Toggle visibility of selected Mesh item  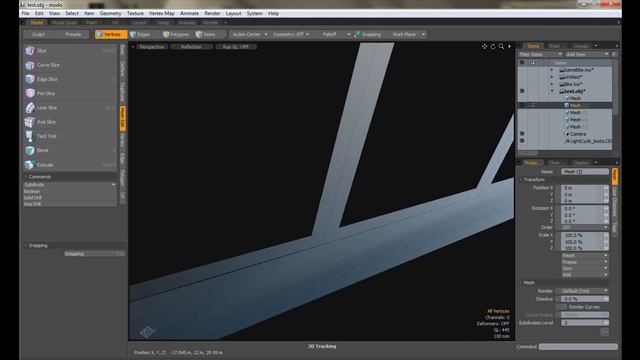coord(522,105)
